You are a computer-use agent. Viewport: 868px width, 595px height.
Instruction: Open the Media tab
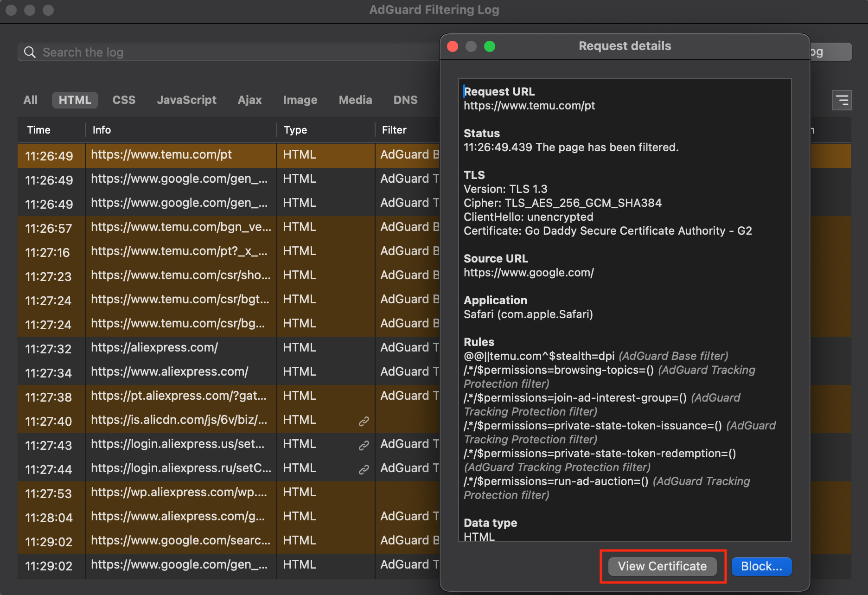pyautogui.click(x=356, y=100)
